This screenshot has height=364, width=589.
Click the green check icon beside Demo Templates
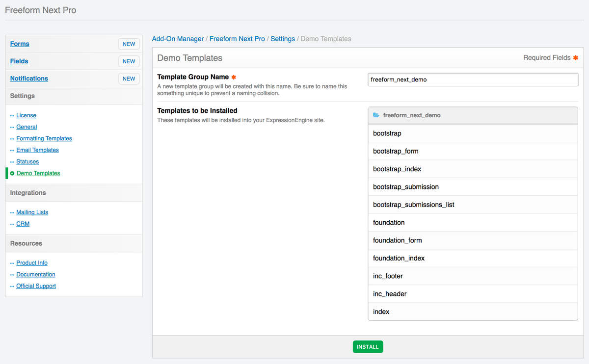pos(12,173)
